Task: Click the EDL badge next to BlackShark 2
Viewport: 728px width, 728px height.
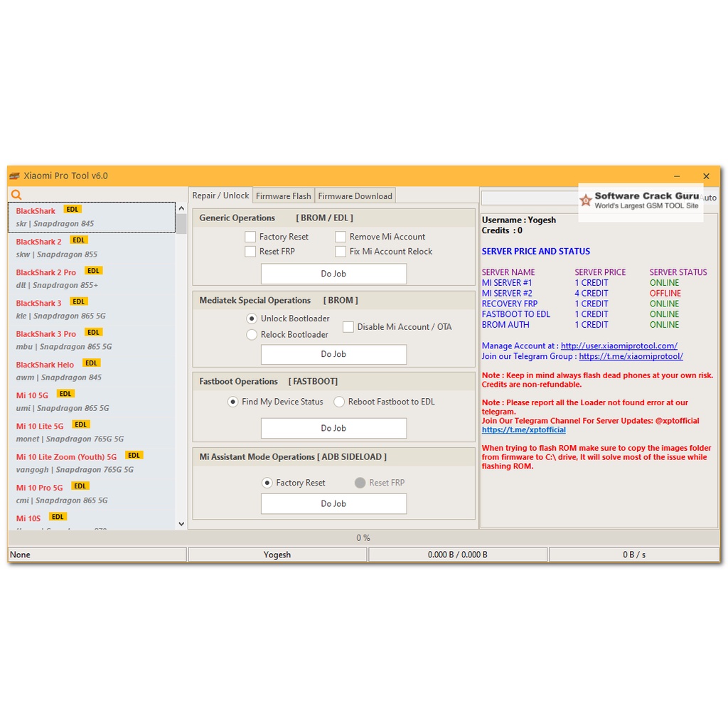Action: tap(79, 240)
